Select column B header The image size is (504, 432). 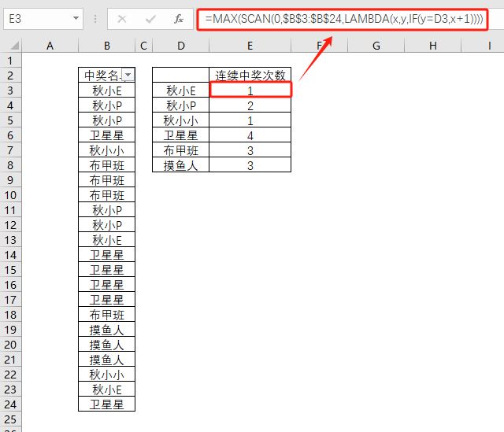coord(107,46)
